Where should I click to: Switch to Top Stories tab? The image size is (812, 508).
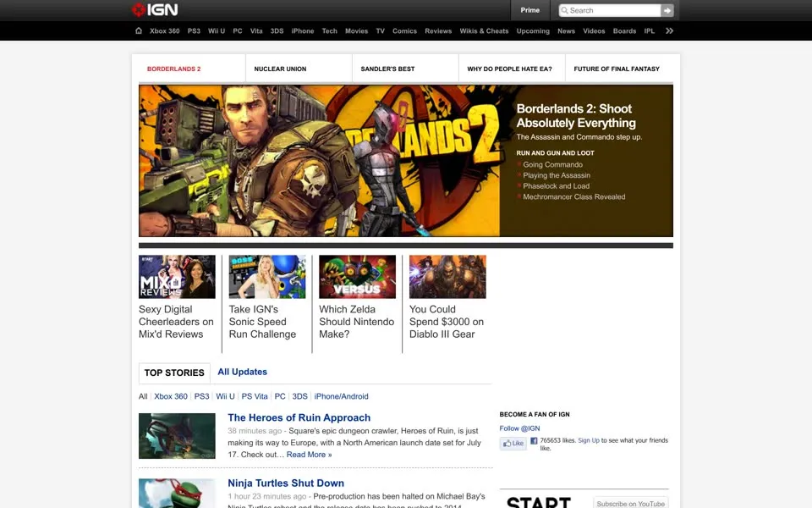pyautogui.click(x=174, y=373)
